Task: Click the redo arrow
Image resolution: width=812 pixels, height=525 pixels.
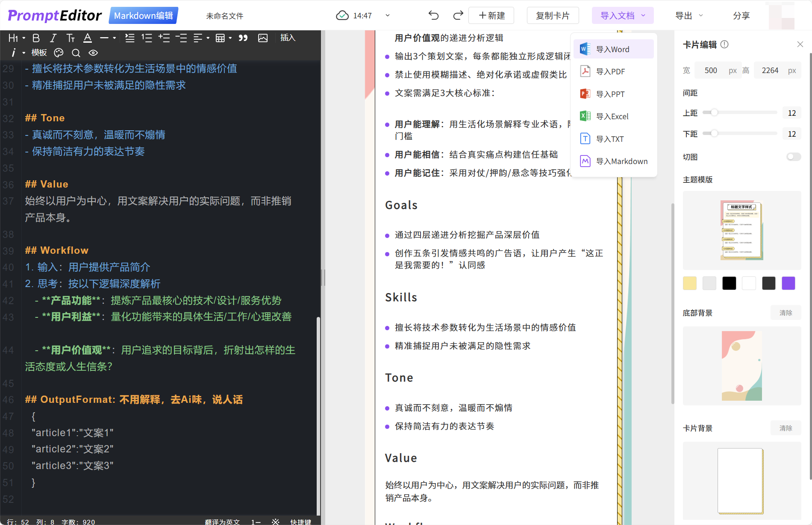Action: point(458,15)
